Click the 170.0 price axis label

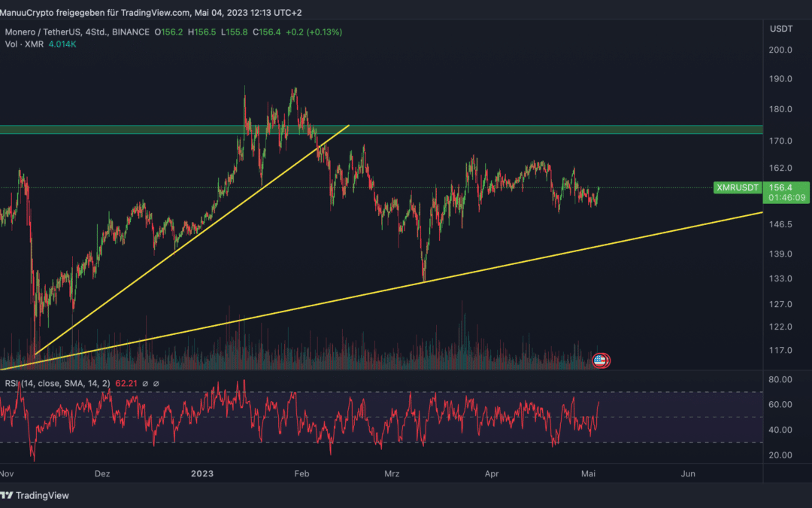click(780, 141)
